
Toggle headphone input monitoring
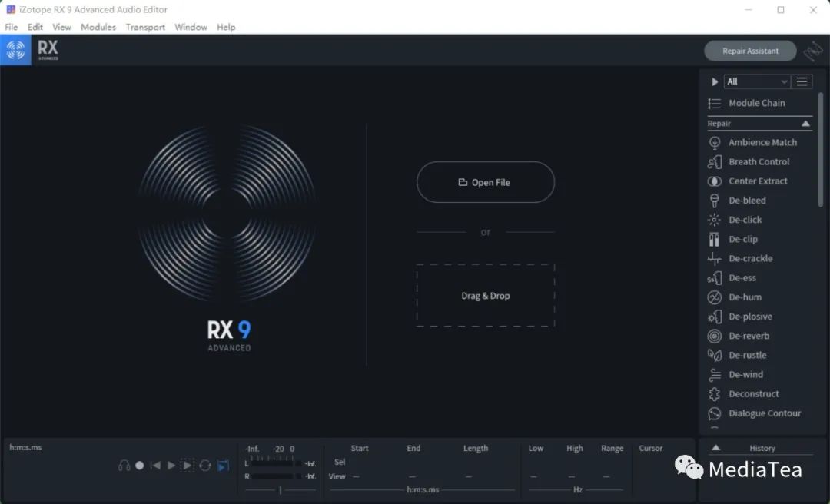tap(124, 466)
